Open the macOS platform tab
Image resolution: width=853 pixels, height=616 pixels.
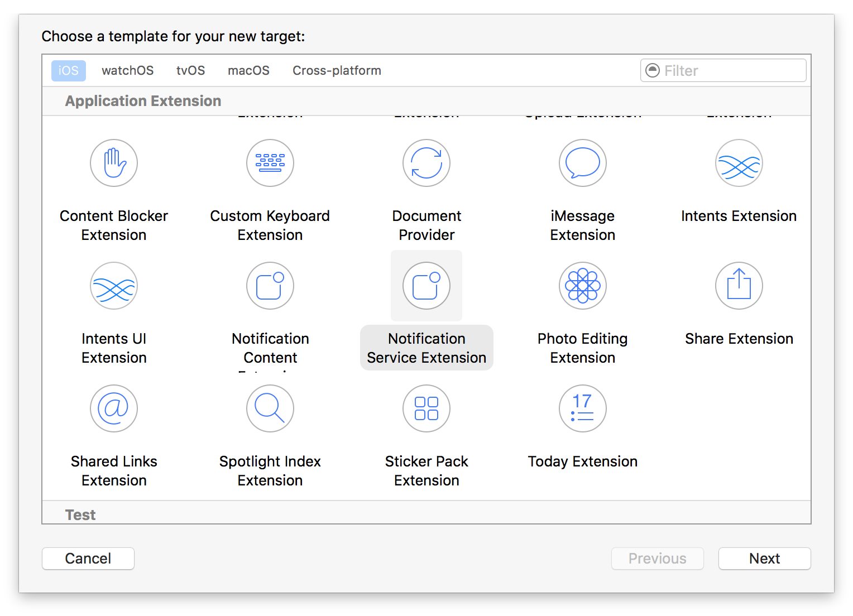click(248, 71)
